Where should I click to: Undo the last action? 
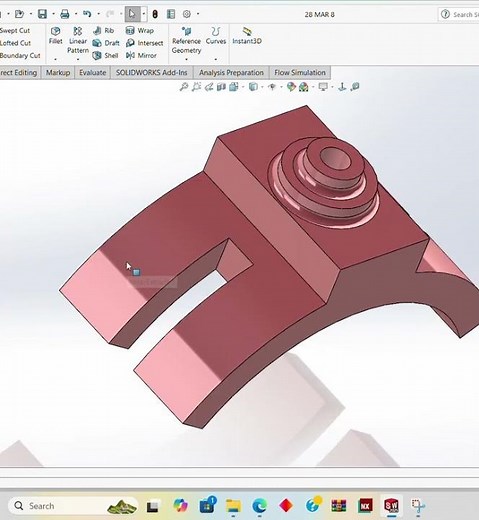pyautogui.click(x=87, y=14)
